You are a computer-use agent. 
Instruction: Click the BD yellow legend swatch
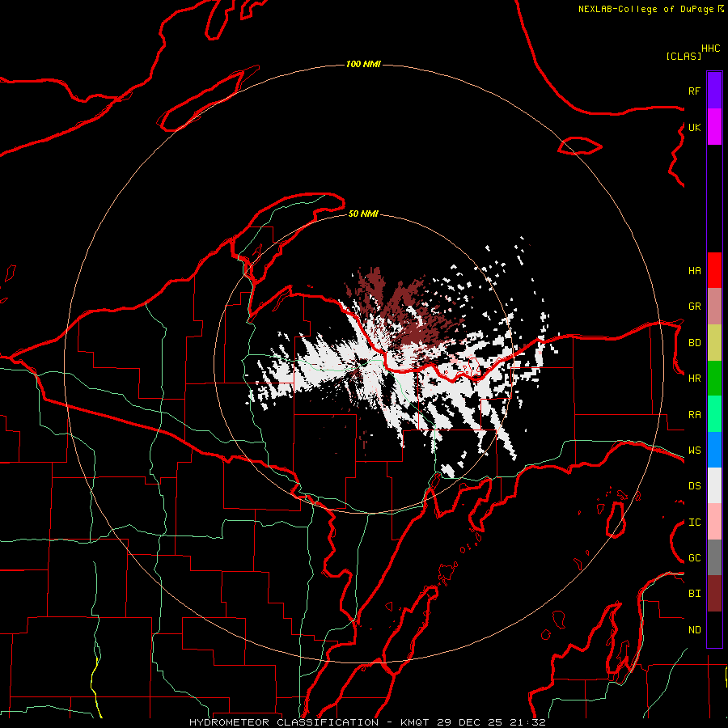coord(714,343)
